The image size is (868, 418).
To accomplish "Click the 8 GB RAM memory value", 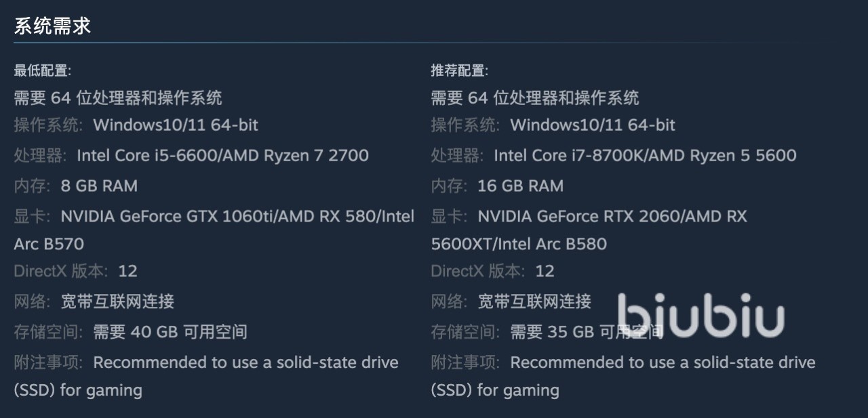I will pyautogui.click(x=99, y=186).
